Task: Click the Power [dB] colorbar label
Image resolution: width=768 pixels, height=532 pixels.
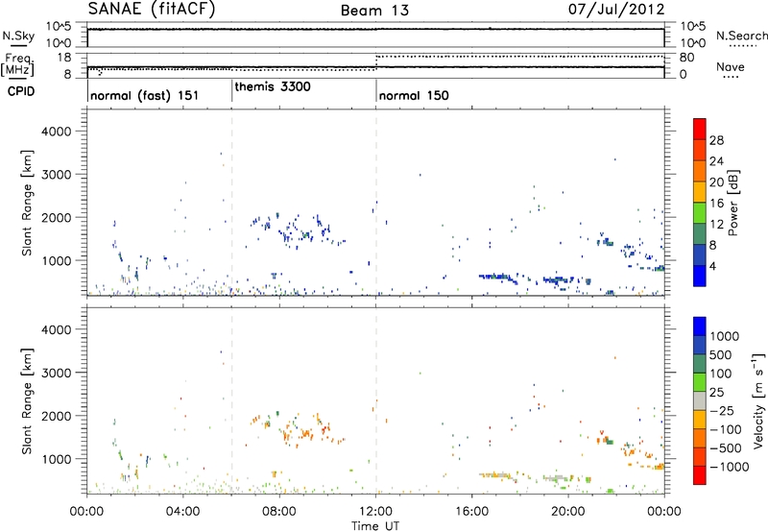Action: (x=733, y=203)
